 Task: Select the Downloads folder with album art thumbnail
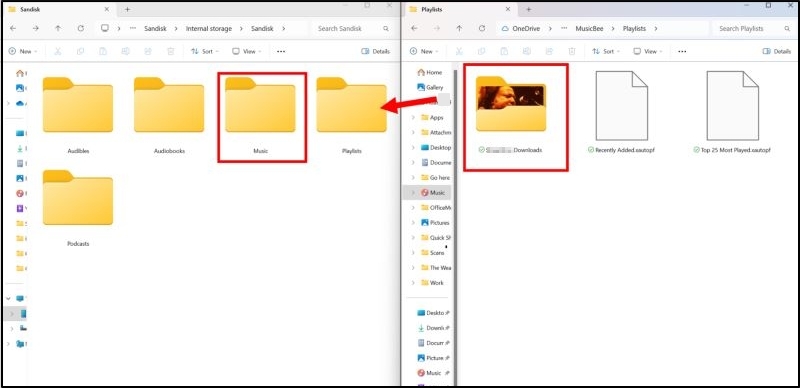511,113
